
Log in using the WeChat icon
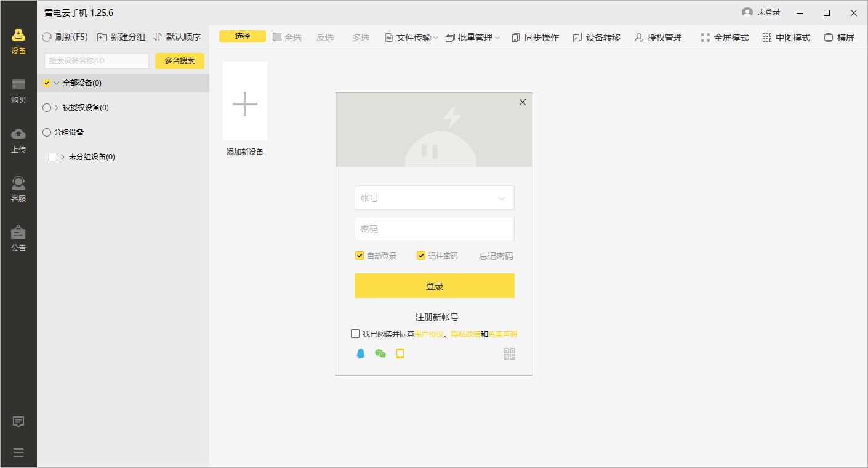click(380, 353)
